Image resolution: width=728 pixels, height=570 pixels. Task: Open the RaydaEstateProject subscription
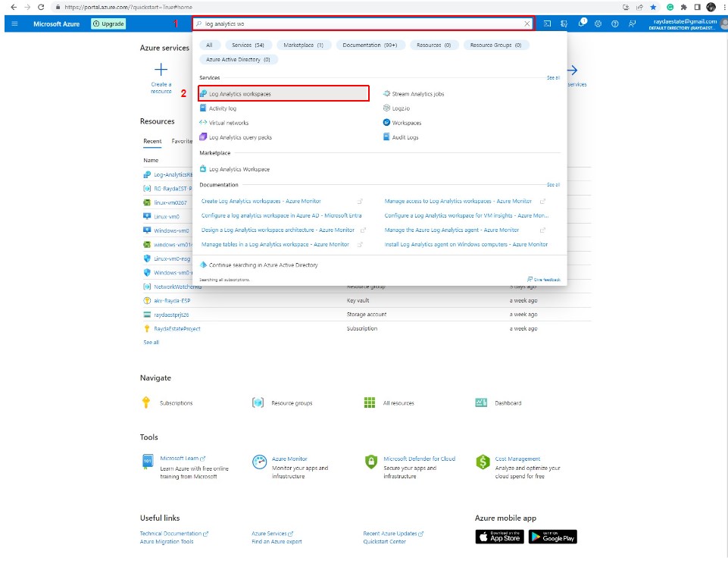tap(177, 328)
